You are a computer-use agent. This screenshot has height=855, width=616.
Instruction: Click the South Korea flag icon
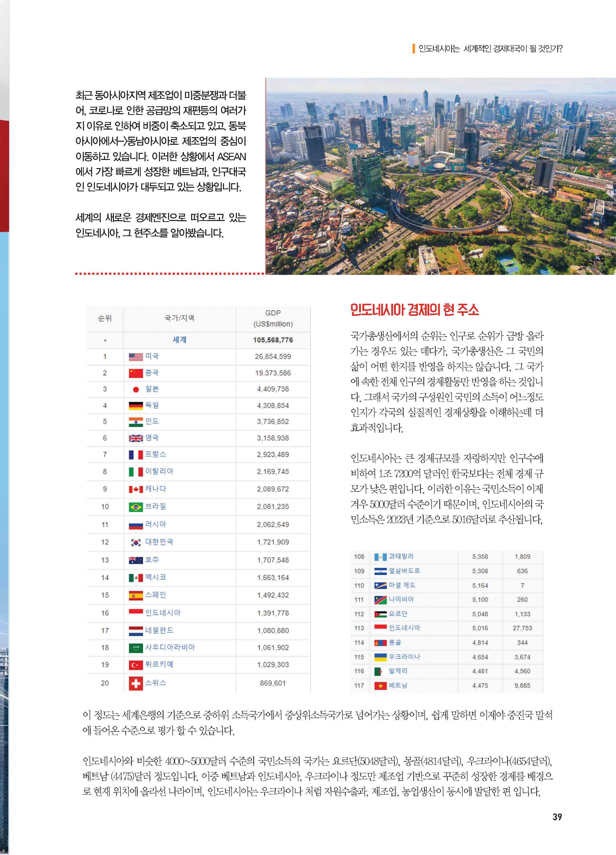(x=136, y=542)
